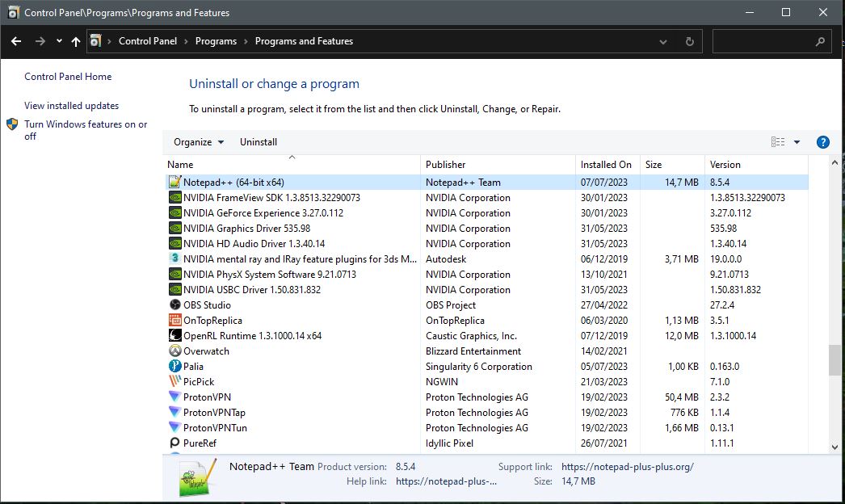Go up one level with up arrow

(75, 41)
